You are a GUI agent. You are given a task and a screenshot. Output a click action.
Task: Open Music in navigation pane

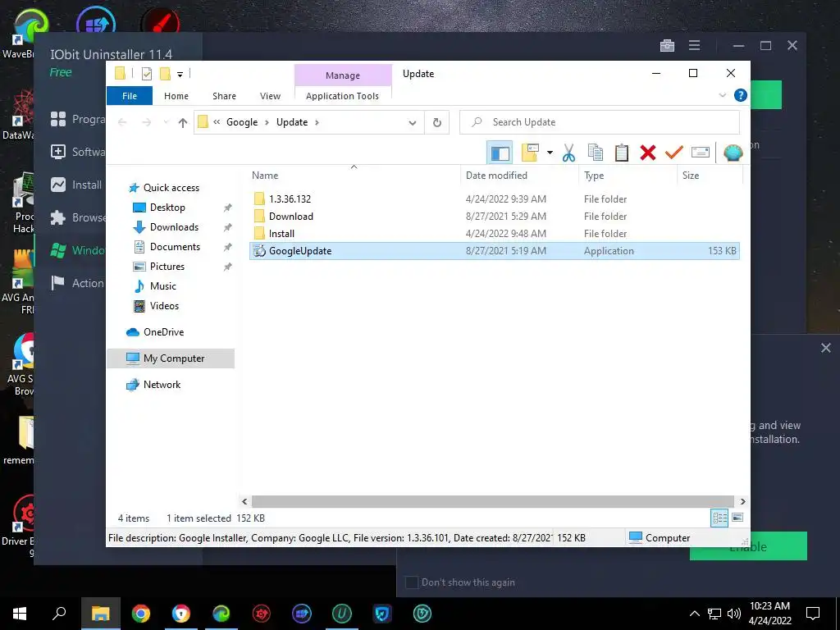(163, 286)
